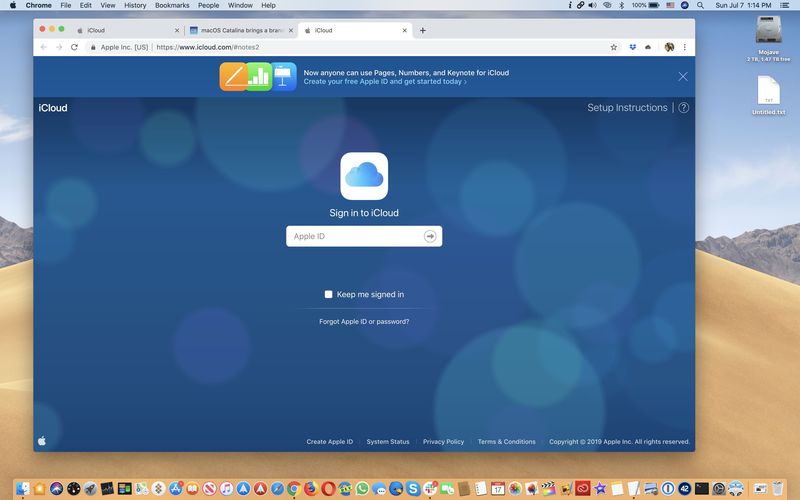Open the People menu
The height and width of the screenshot is (500, 800).
click(x=209, y=5)
